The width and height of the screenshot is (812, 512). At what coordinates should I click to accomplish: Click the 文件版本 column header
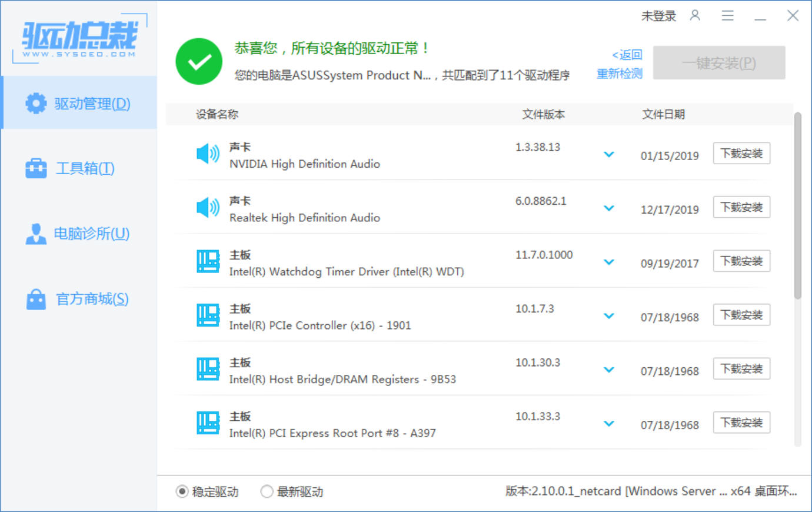[544, 114]
